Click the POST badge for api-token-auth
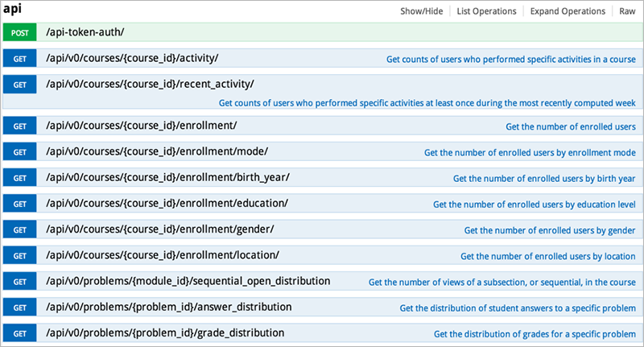The height and width of the screenshot is (347, 644). (x=20, y=33)
